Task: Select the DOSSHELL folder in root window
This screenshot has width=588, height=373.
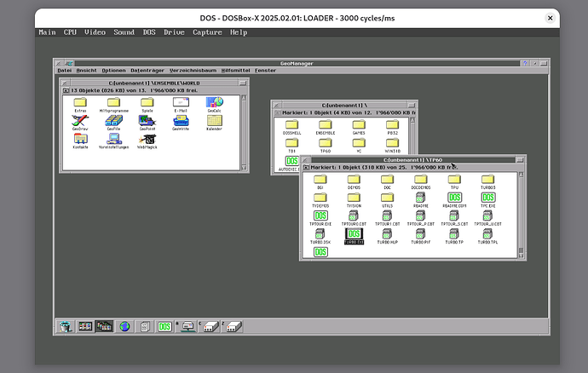Action: point(291,125)
